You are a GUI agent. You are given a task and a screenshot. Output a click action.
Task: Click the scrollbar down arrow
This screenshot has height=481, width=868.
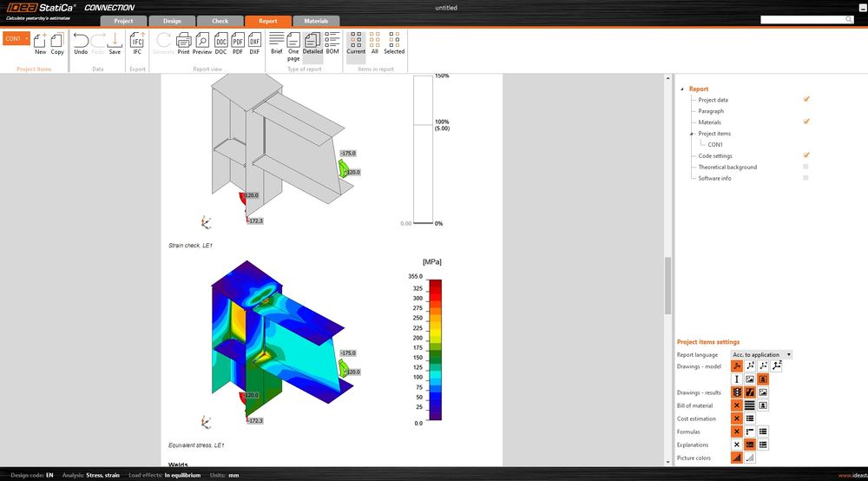(x=667, y=461)
